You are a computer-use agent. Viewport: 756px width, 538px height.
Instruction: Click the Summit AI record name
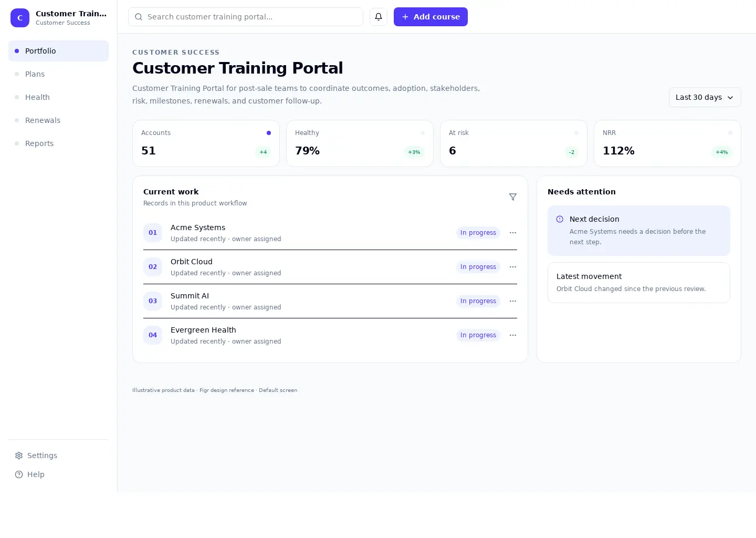tap(190, 296)
